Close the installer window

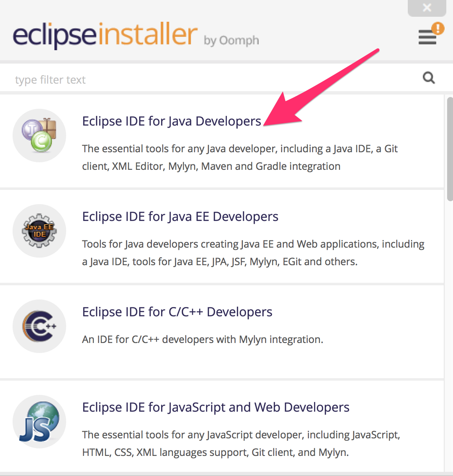(x=427, y=8)
